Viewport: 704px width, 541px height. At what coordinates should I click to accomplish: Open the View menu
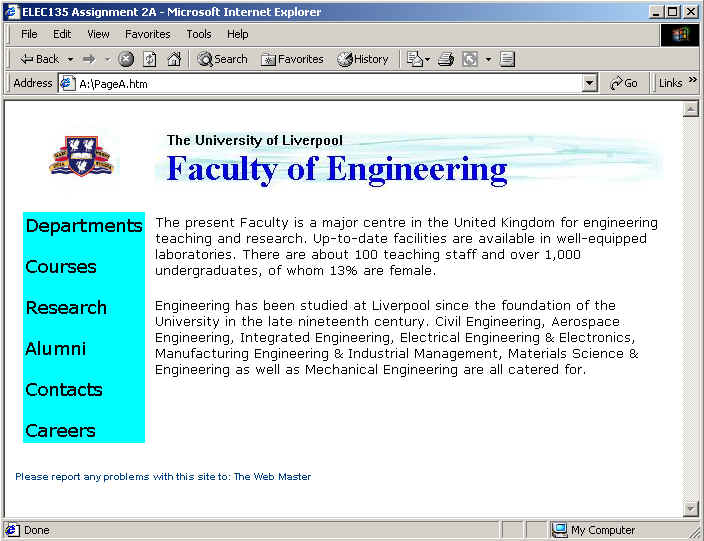pos(98,34)
